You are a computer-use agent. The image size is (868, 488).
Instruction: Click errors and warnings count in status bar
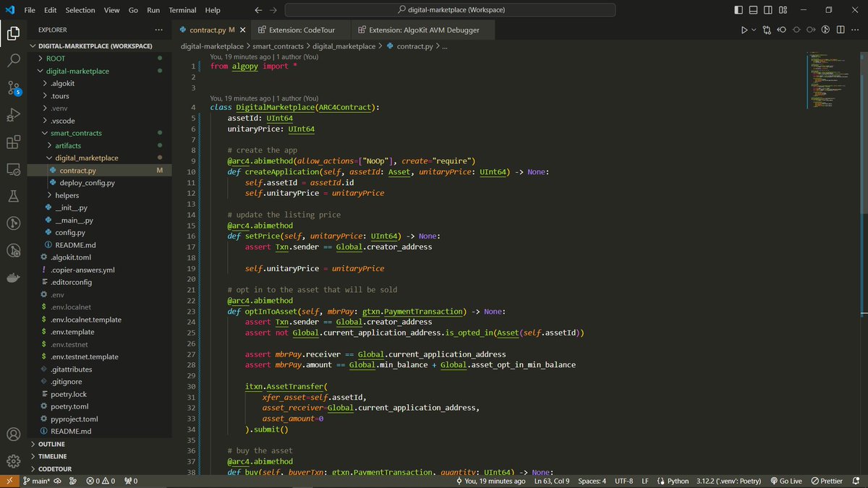tap(101, 481)
